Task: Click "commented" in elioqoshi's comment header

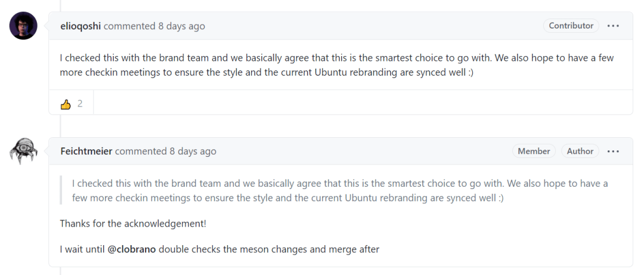Action: point(129,26)
